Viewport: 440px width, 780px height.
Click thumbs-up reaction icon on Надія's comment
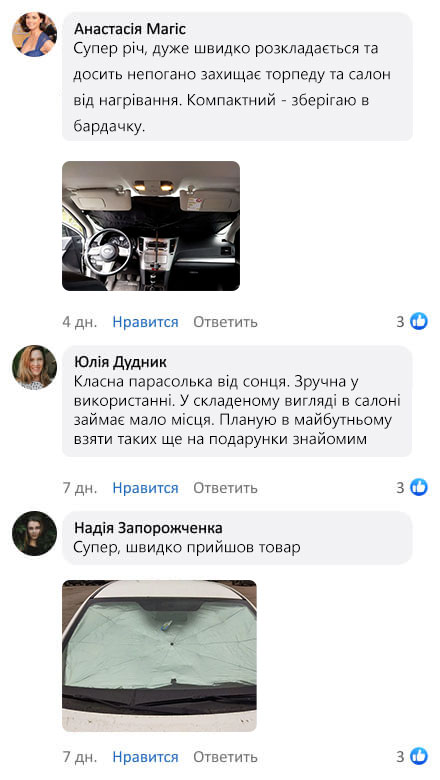coord(419,757)
